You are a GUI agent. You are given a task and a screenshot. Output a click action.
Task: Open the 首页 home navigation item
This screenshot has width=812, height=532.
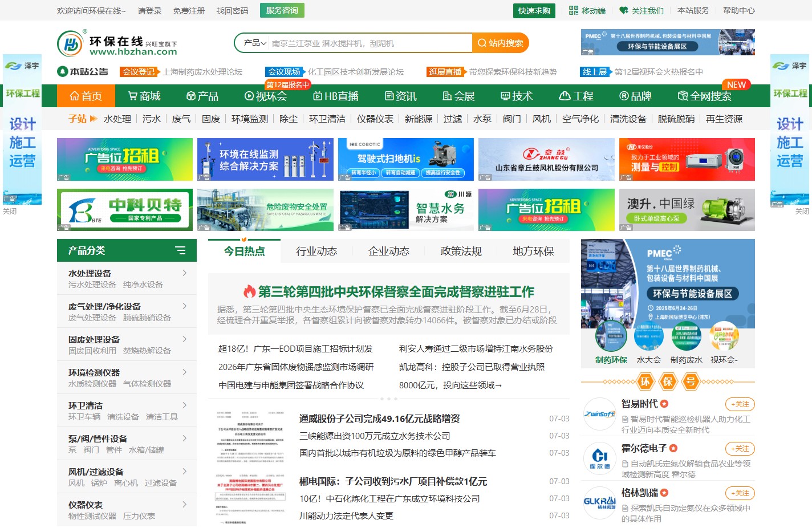(x=86, y=96)
